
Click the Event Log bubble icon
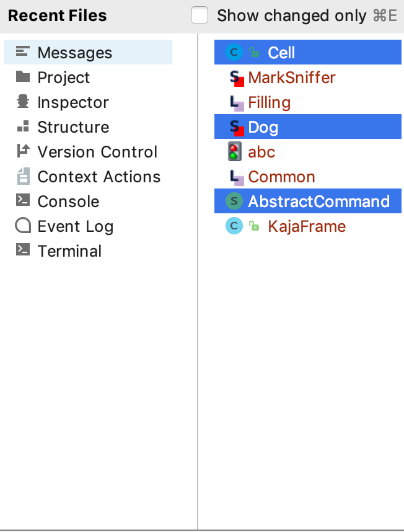(x=20, y=226)
